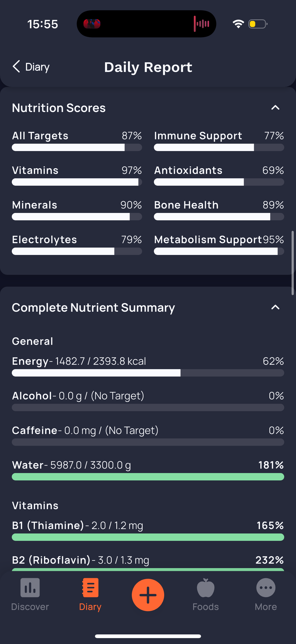
Task: Open the Energy nutrient row
Action: (x=148, y=366)
